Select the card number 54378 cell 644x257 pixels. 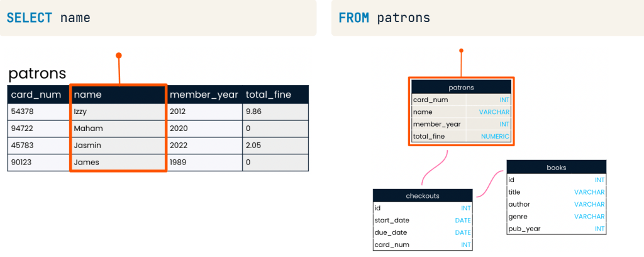[x=38, y=111]
